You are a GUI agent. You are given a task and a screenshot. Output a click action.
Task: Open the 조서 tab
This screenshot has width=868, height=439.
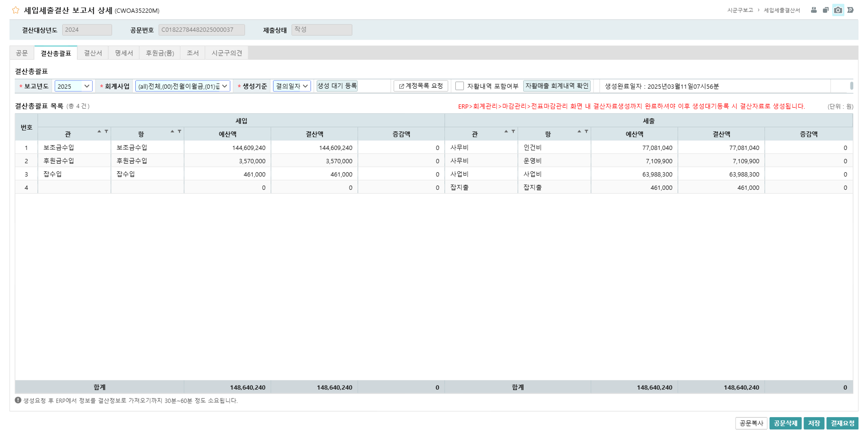tap(193, 53)
